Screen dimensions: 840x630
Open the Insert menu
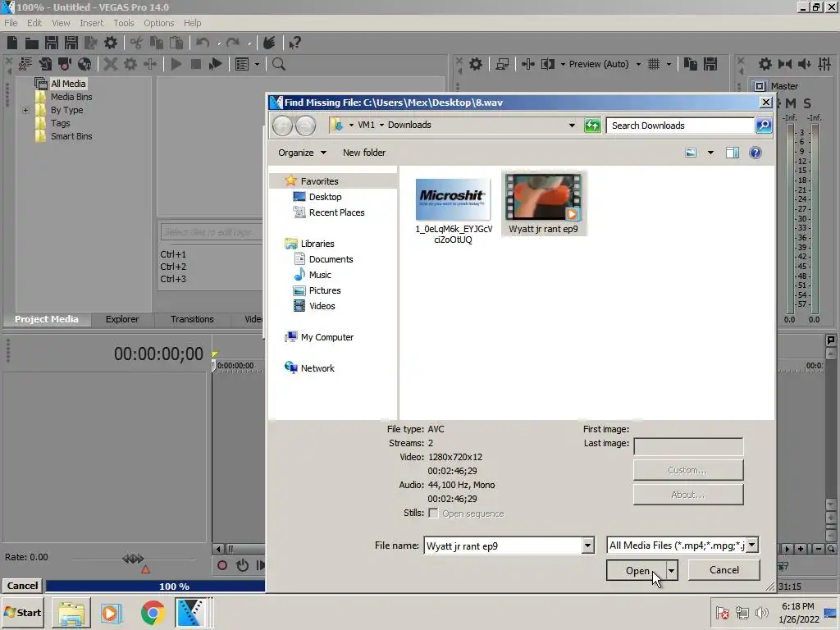pyautogui.click(x=92, y=23)
